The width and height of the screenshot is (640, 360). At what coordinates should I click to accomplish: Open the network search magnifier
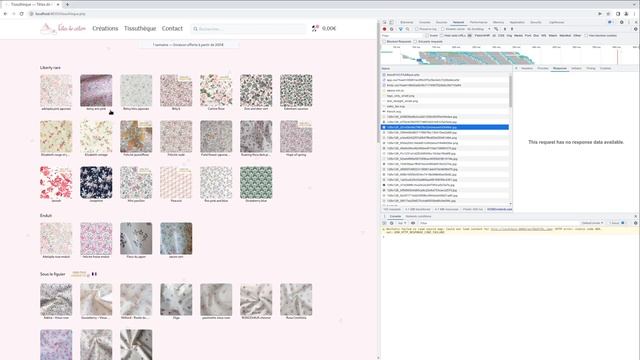[x=407, y=29]
